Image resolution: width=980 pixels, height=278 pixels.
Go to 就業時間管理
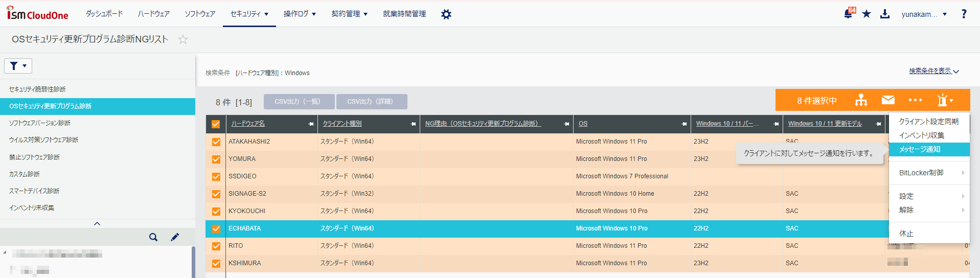coord(404,14)
